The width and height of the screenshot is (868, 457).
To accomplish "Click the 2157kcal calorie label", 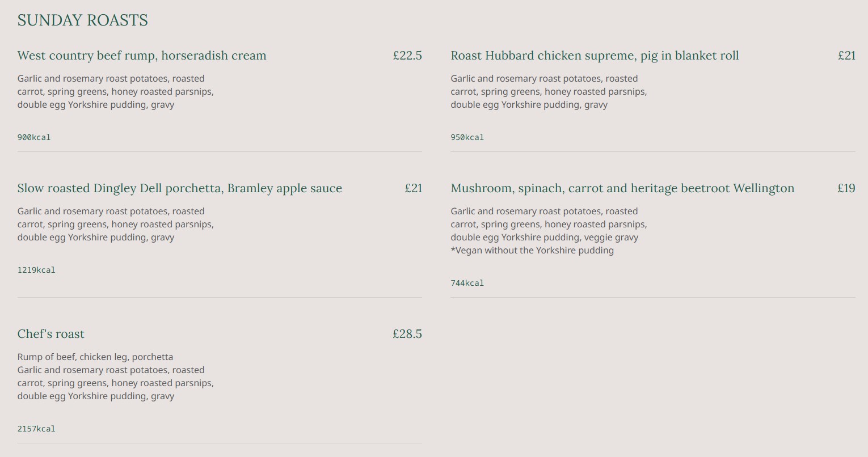I will tap(36, 429).
